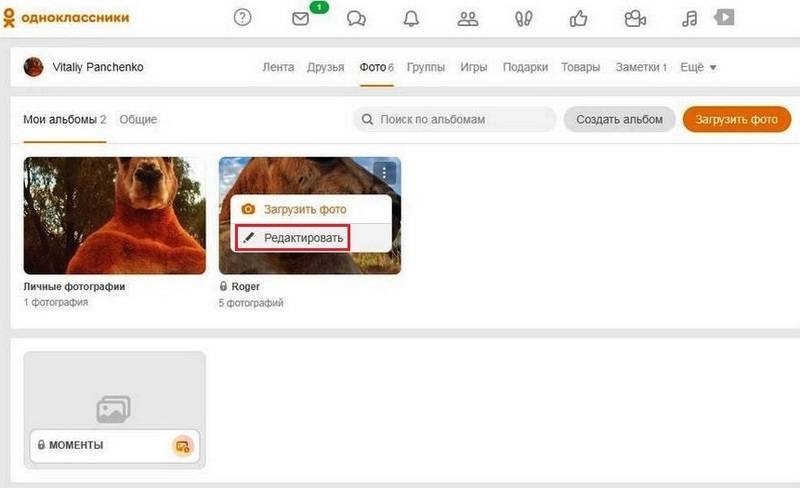Open the video camera icon
The height and width of the screenshot is (488, 800).
click(x=635, y=19)
